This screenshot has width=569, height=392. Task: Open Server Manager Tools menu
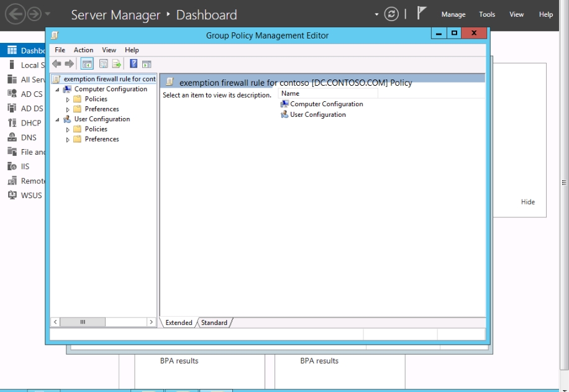486,14
